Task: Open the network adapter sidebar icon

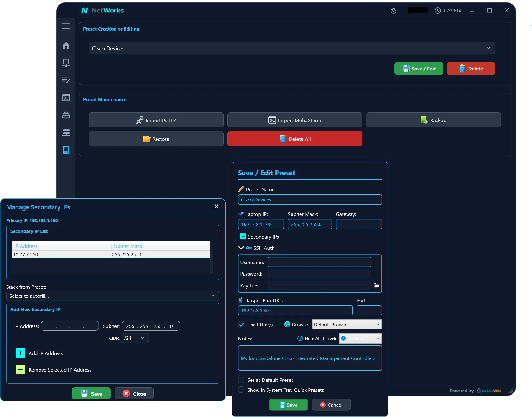Action: coord(66,63)
